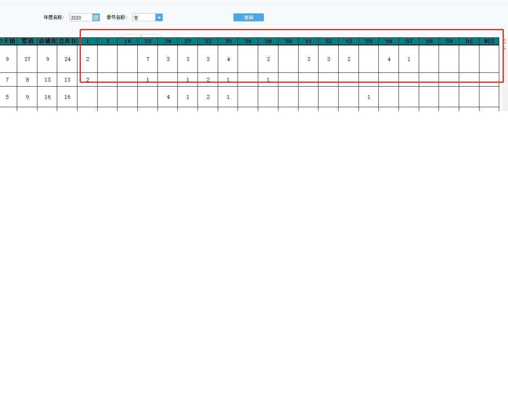The width and height of the screenshot is (508, 420).
Task: Select third-row cell 1 under column 55
Action: coord(369,97)
